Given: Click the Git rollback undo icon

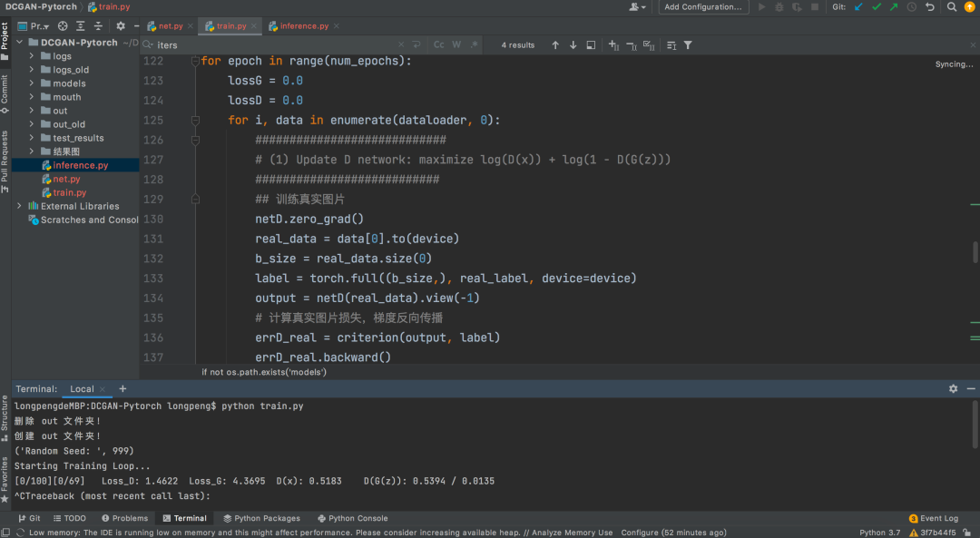Looking at the screenshot, I should pos(930,7).
